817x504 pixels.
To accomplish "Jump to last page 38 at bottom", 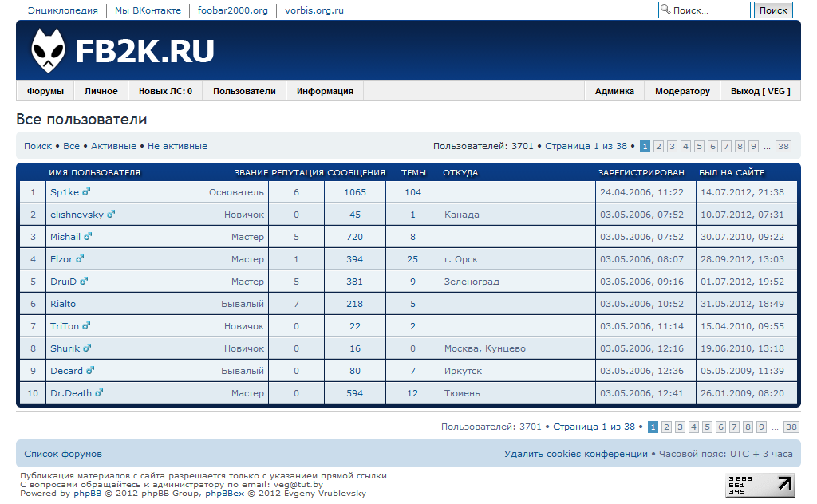I will pos(791,427).
